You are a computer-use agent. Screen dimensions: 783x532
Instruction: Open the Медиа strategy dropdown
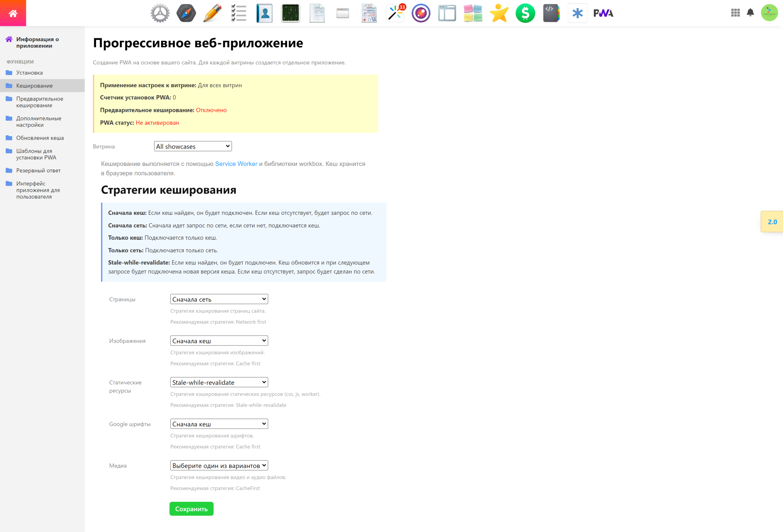219,465
